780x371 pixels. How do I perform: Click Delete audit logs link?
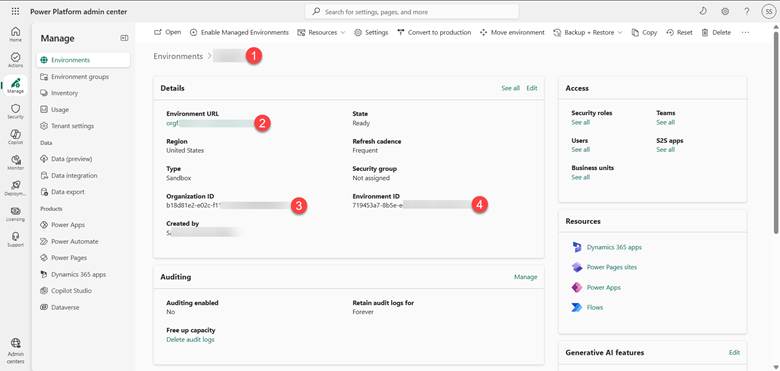pos(190,340)
